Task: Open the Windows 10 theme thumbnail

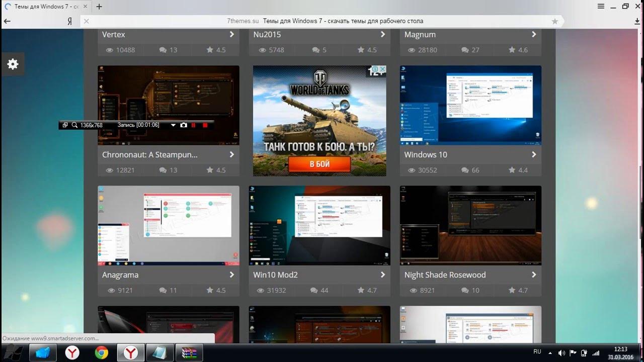Action: [x=470, y=105]
